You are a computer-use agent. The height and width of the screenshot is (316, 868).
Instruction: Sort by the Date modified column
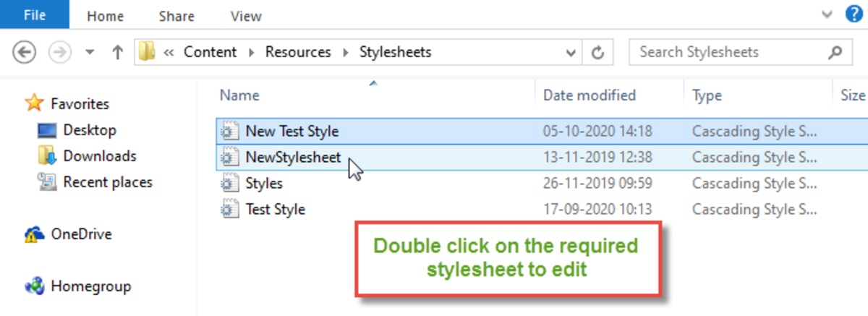coord(589,95)
